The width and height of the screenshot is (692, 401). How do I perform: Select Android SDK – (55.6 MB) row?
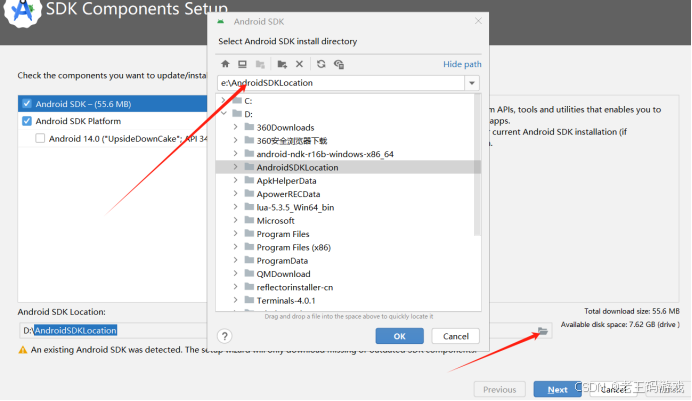tap(113, 104)
